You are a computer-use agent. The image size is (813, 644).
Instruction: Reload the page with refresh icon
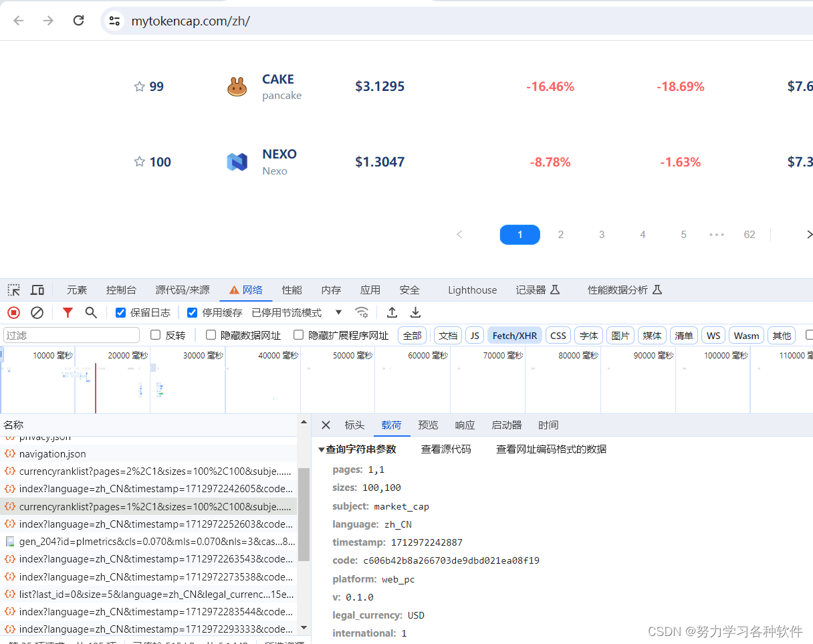(x=78, y=21)
